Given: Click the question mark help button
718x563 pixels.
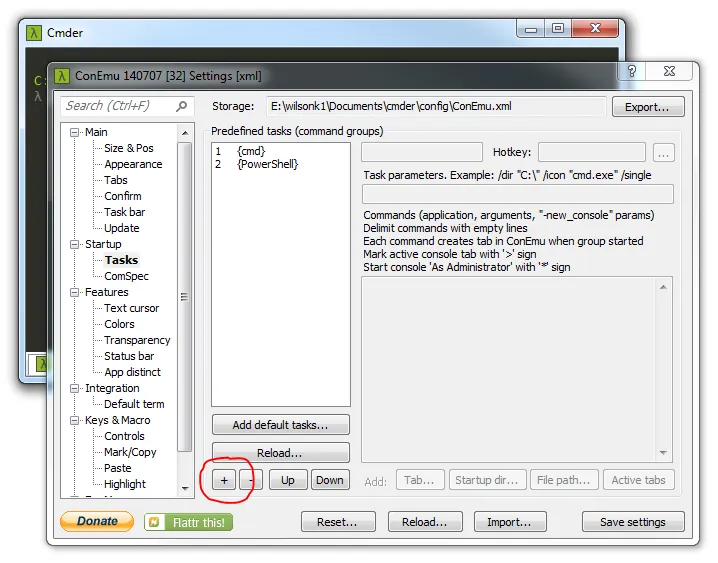Looking at the screenshot, I should pyautogui.click(x=633, y=73).
